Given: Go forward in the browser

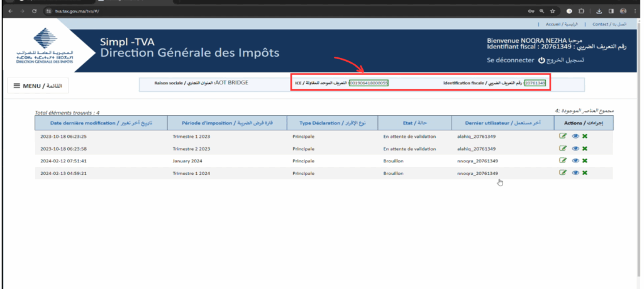Looking at the screenshot, I should pos(22,11).
